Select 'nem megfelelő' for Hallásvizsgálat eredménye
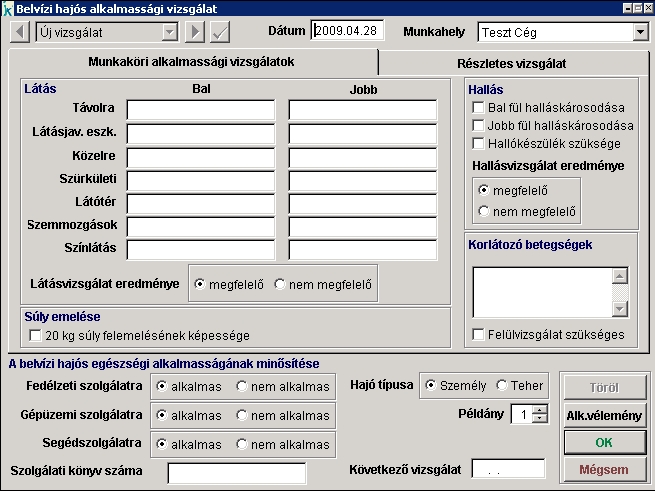The height and width of the screenshot is (493, 655). 485,211
